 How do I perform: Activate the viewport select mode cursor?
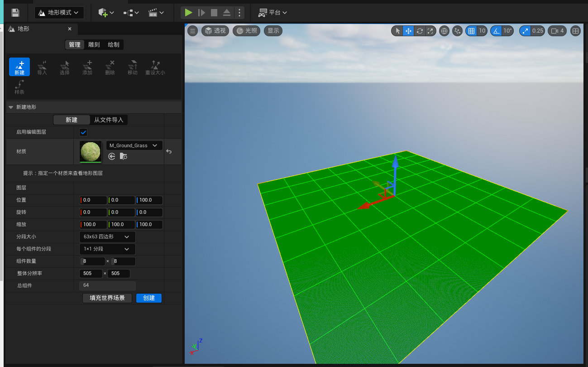(397, 31)
